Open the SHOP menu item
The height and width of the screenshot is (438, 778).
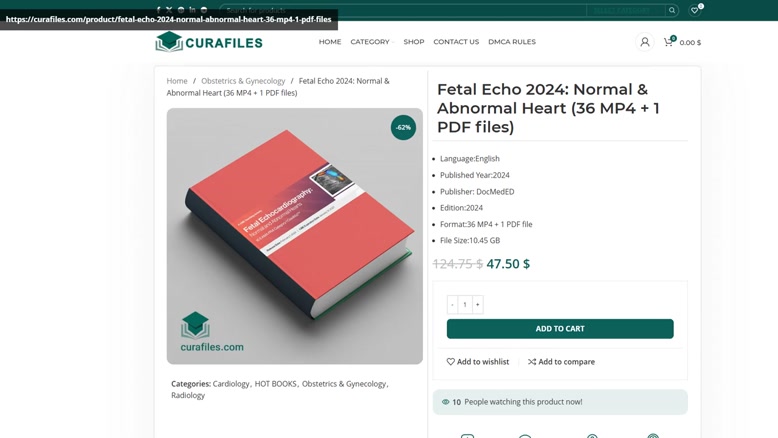[414, 42]
